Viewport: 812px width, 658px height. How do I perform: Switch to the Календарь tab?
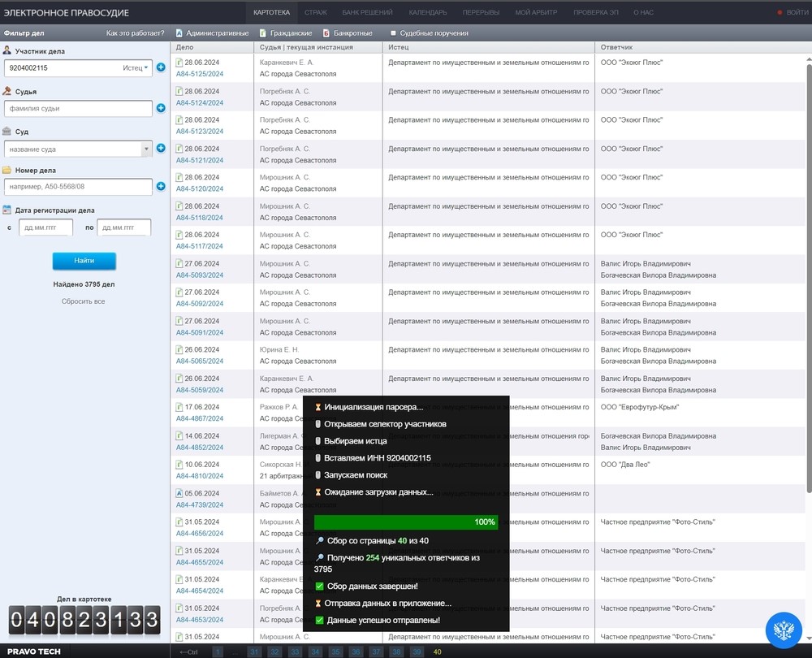coord(427,13)
